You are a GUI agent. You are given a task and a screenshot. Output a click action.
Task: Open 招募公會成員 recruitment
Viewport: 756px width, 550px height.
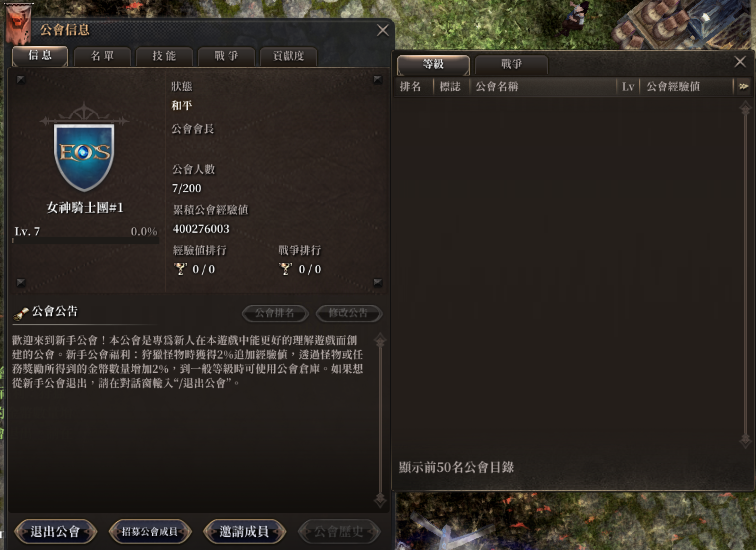149,532
